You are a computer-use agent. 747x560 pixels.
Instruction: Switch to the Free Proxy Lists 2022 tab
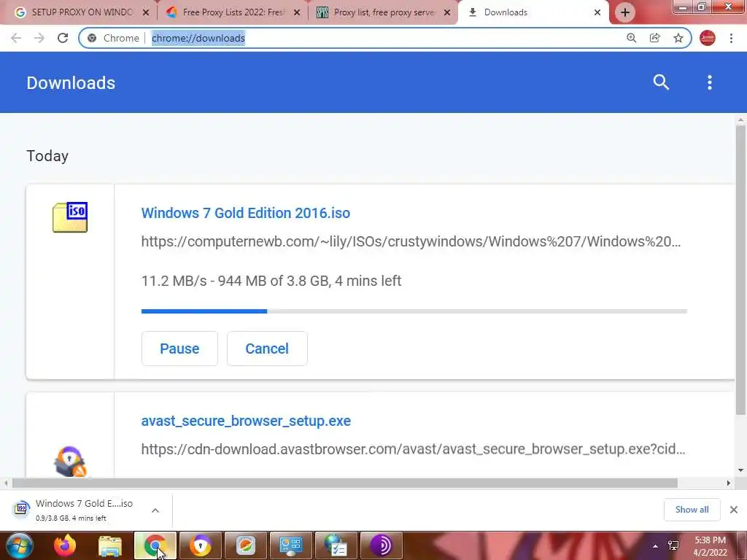(x=233, y=12)
